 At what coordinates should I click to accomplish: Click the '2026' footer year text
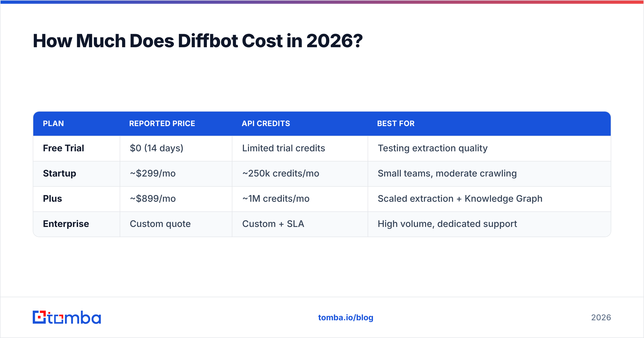[x=601, y=318]
